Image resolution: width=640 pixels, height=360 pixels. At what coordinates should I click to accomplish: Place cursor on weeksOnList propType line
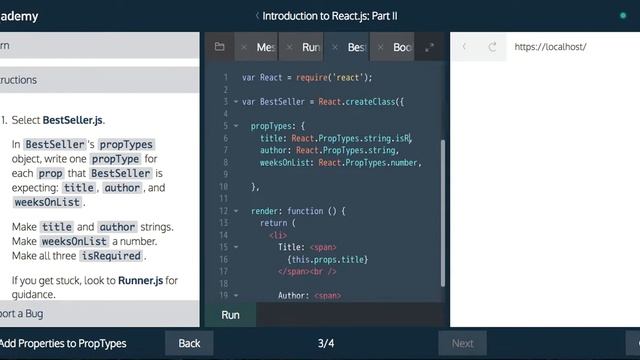click(x=340, y=162)
